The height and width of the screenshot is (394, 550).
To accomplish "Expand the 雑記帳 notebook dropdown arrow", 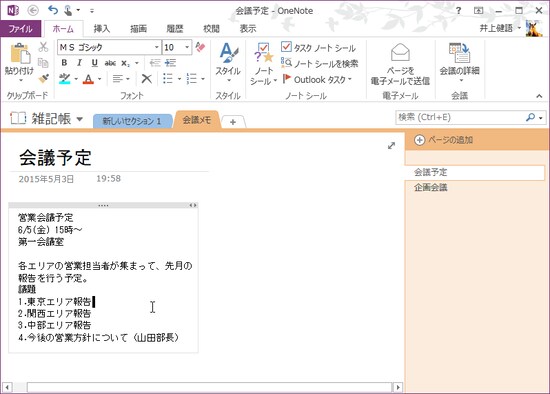I will click(80, 119).
